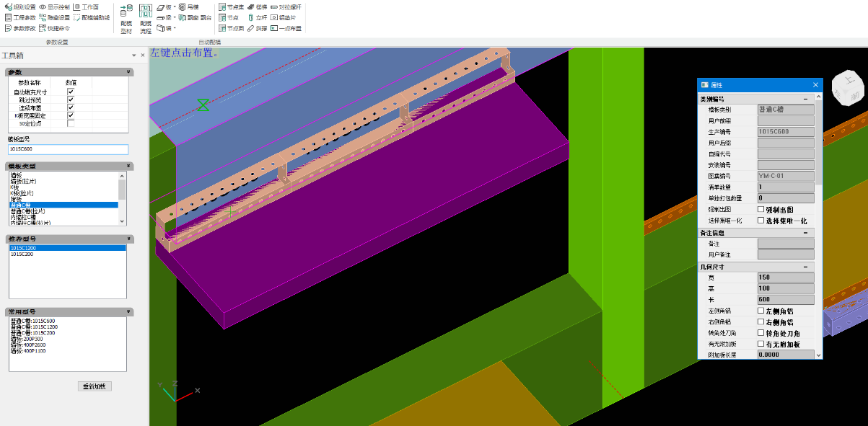Click the 长 value field 600
The image size is (868, 426).
[786, 299]
